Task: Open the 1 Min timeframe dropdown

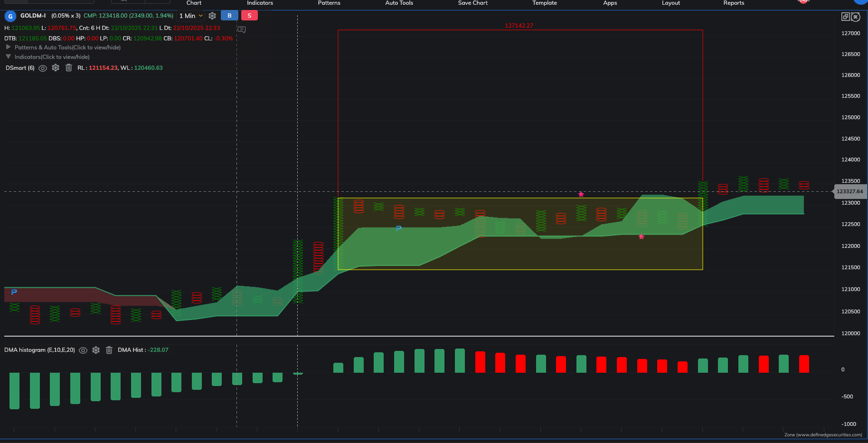Action: [x=191, y=16]
